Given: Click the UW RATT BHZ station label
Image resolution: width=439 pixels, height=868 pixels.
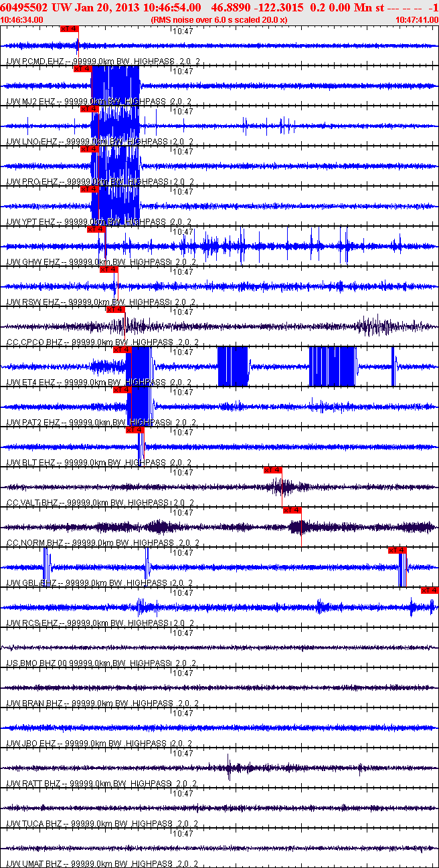Looking at the screenshot, I should coord(33,783).
